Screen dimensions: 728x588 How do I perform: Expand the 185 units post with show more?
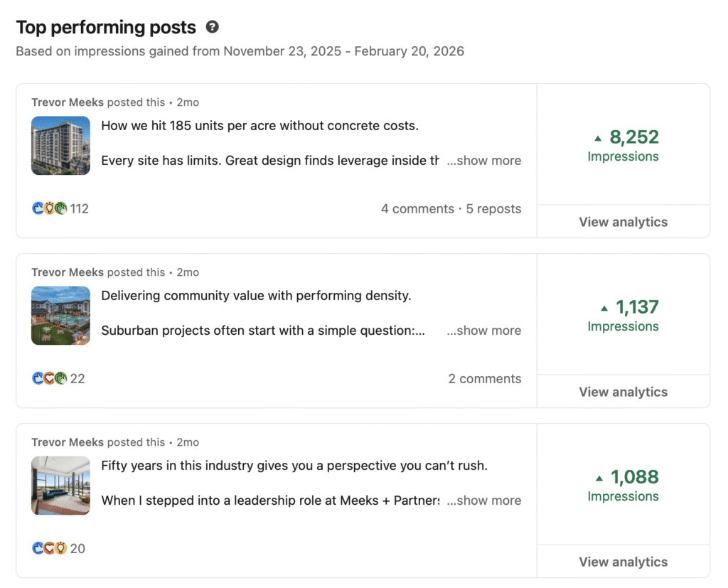(483, 161)
